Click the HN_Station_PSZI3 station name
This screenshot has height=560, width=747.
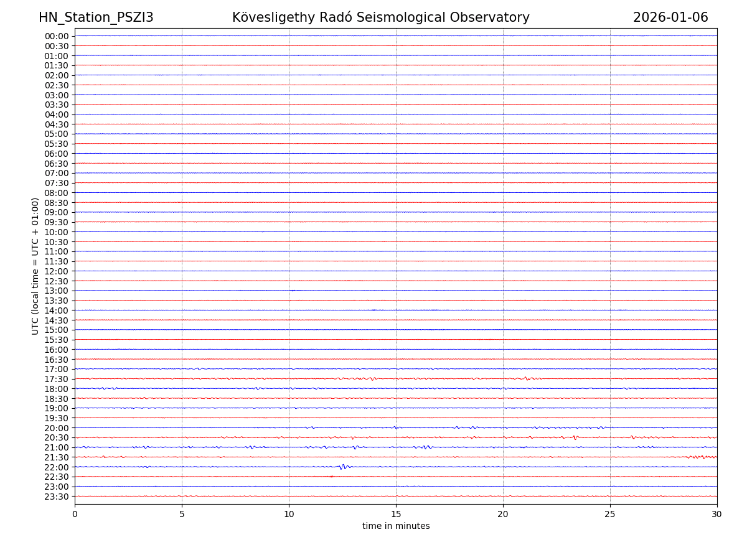coord(96,17)
